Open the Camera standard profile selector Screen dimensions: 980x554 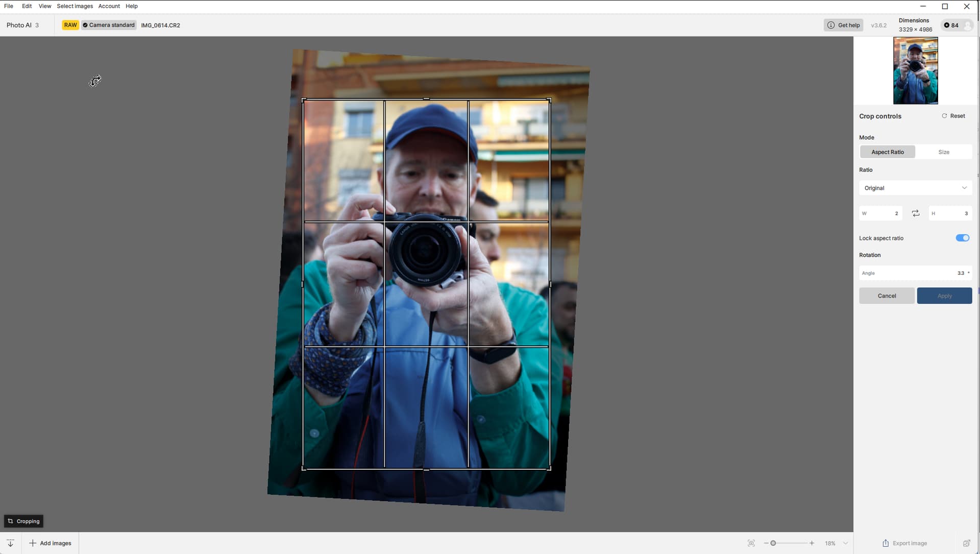click(x=109, y=25)
